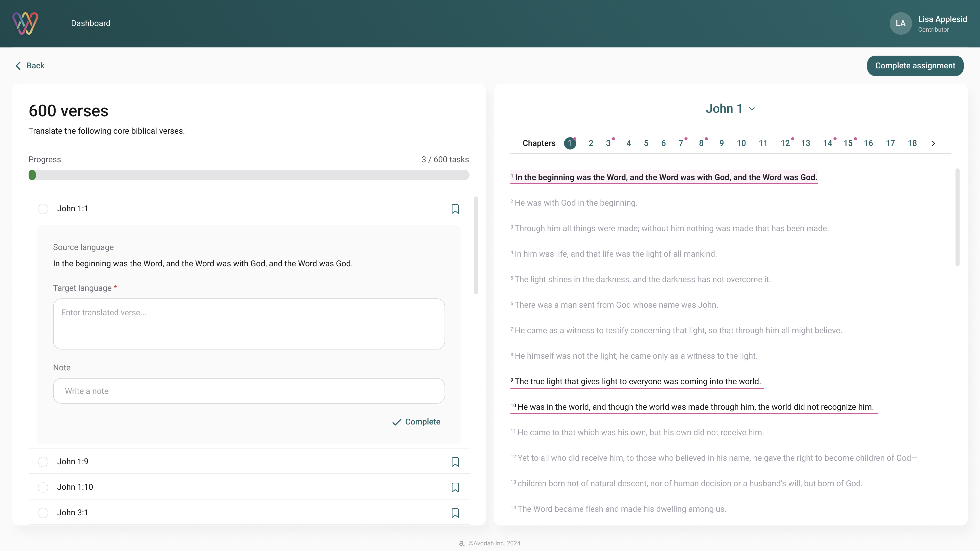Click verse 14 'The Word became flesh'

(x=618, y=509)
